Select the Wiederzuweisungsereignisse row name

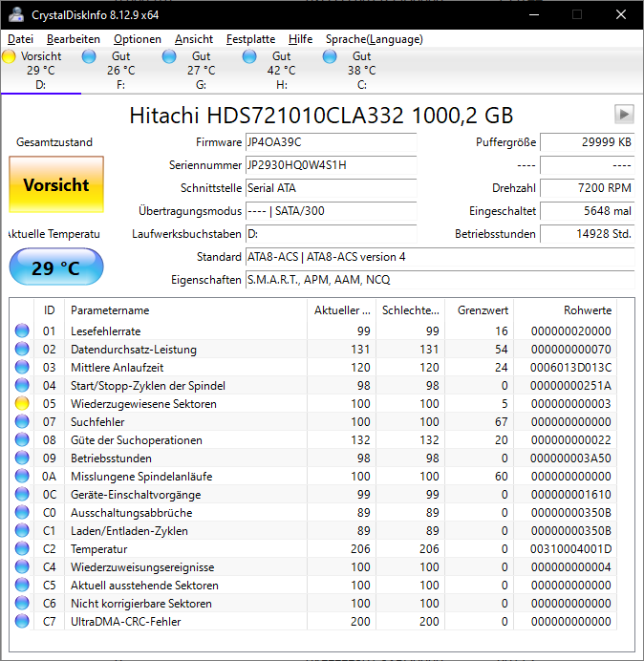coord(142,567)
